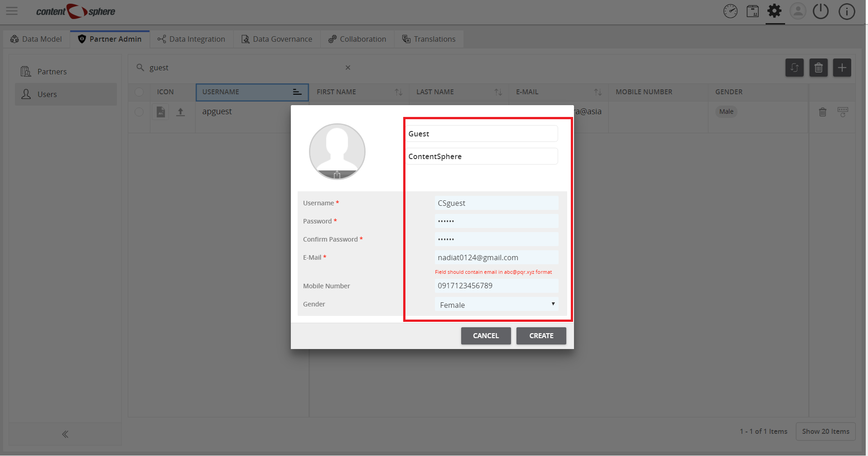Screen dimensions: 868x456
Task: Switch to the Data Model tab
Action: pos(36,39)
